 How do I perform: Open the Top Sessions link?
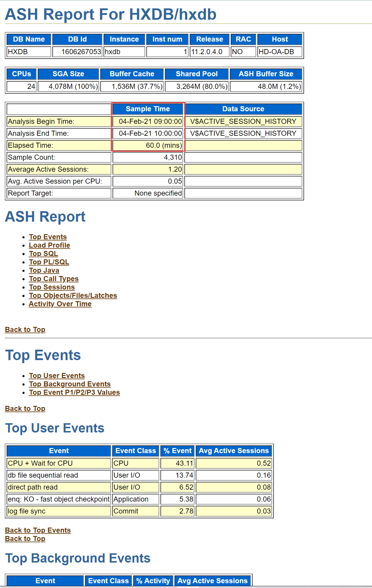coord(52,287)
